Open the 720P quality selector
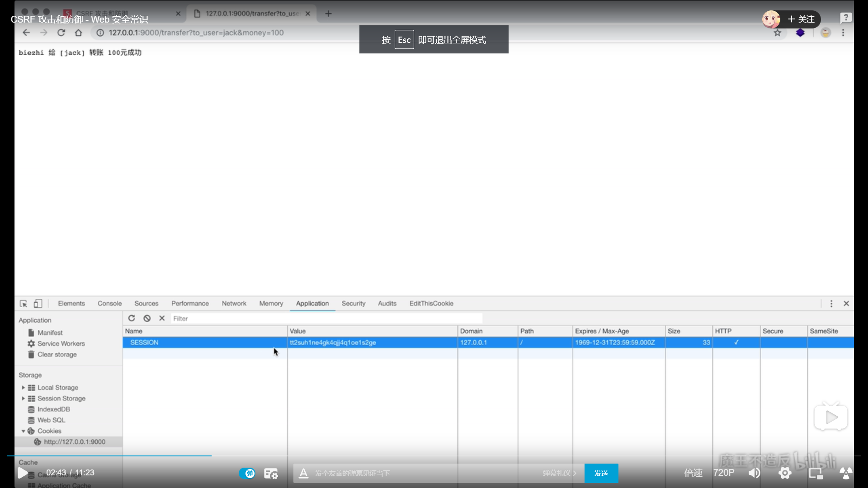 click(723, 473)
